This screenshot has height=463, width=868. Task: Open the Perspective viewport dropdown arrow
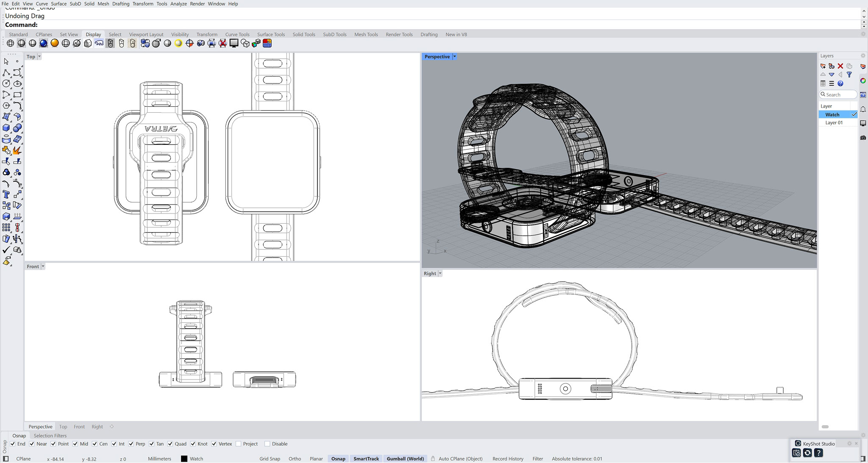[x=454, y=56]
